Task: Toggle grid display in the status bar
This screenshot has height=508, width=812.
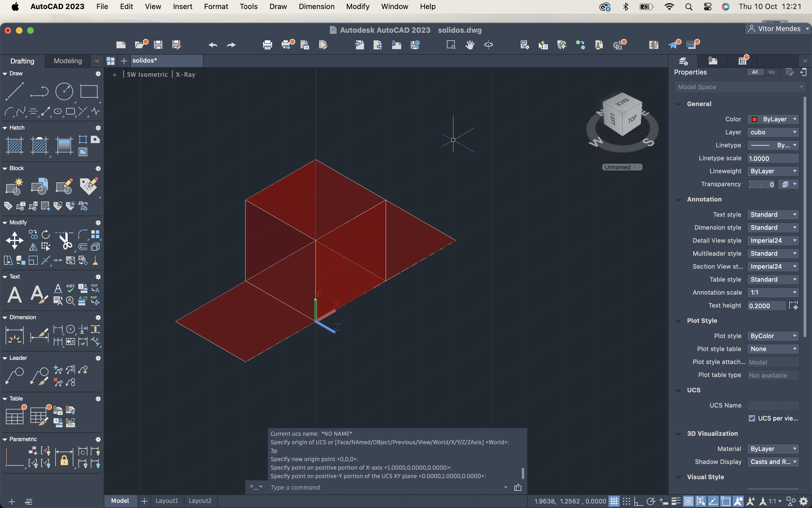Action: [x=614, y=501]
